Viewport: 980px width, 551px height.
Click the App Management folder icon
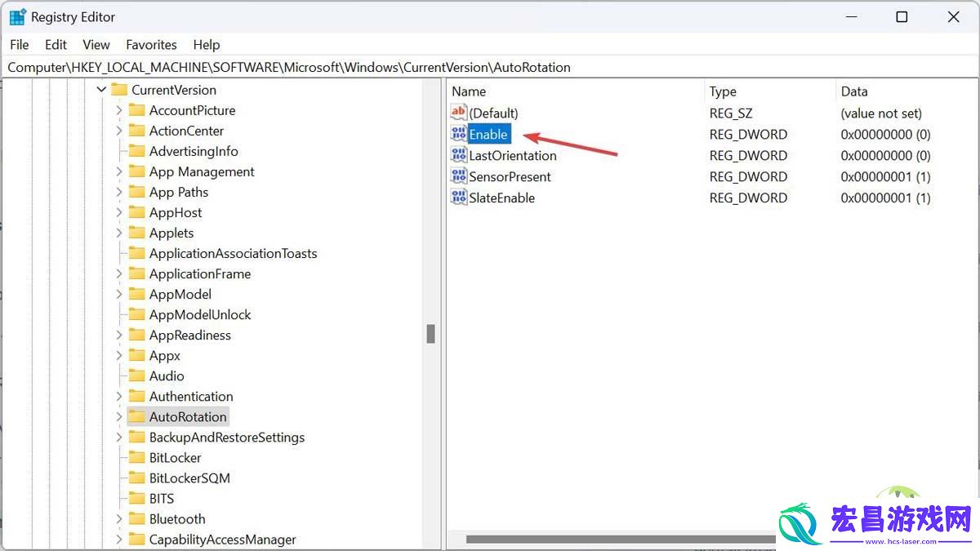click(x=136, y=171)
